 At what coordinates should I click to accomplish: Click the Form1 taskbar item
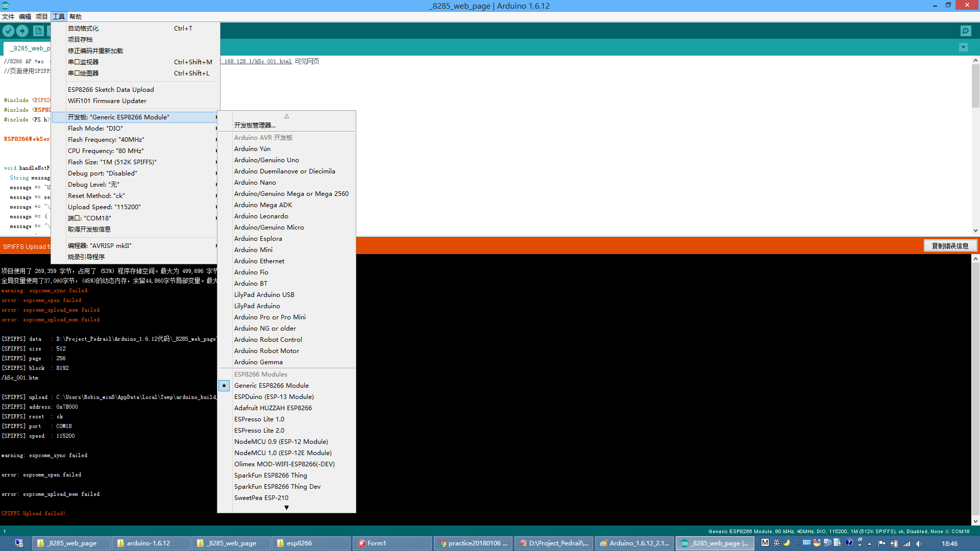coord(391,543)
